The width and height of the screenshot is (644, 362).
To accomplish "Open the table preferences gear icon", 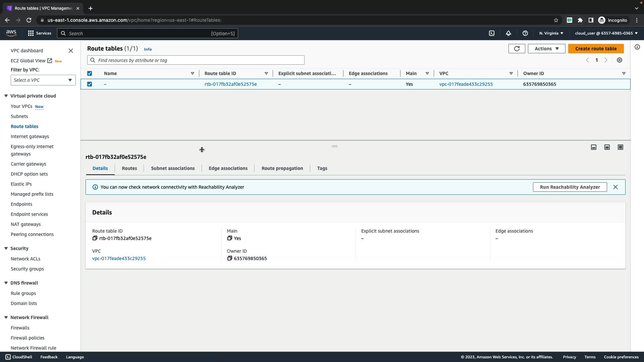I will click(619, 60).
